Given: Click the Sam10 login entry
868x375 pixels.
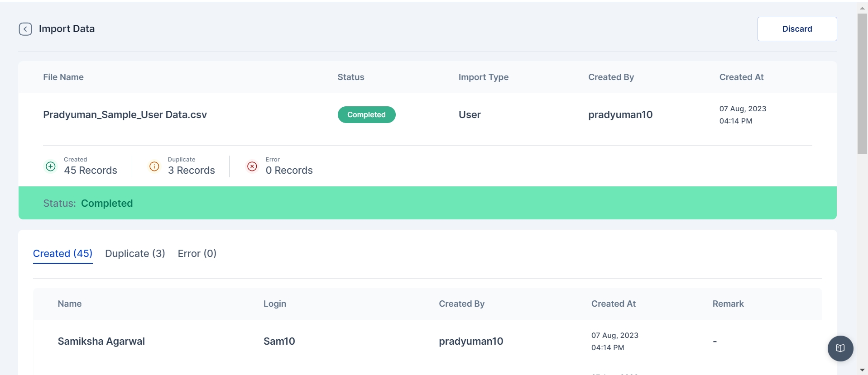Looking at the screenshot, I should tap(279, 342).
